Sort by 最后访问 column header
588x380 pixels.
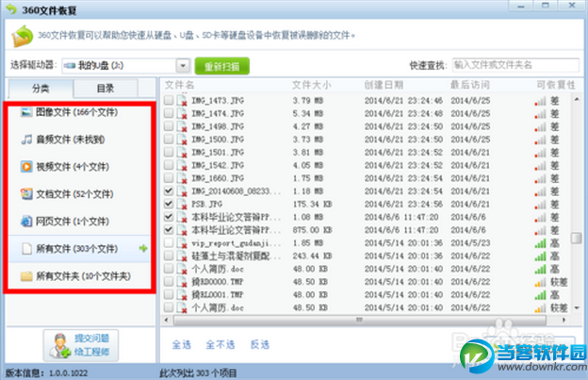click(470, 85)
